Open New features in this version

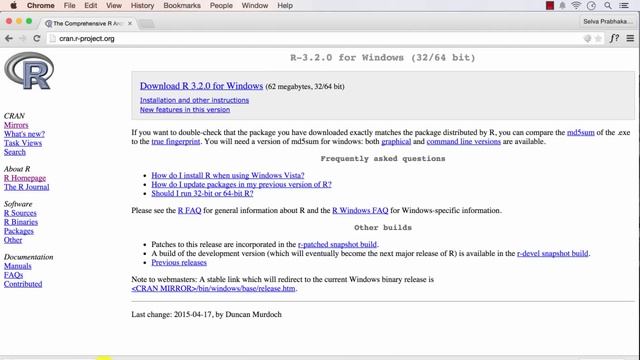pos(185,109)
